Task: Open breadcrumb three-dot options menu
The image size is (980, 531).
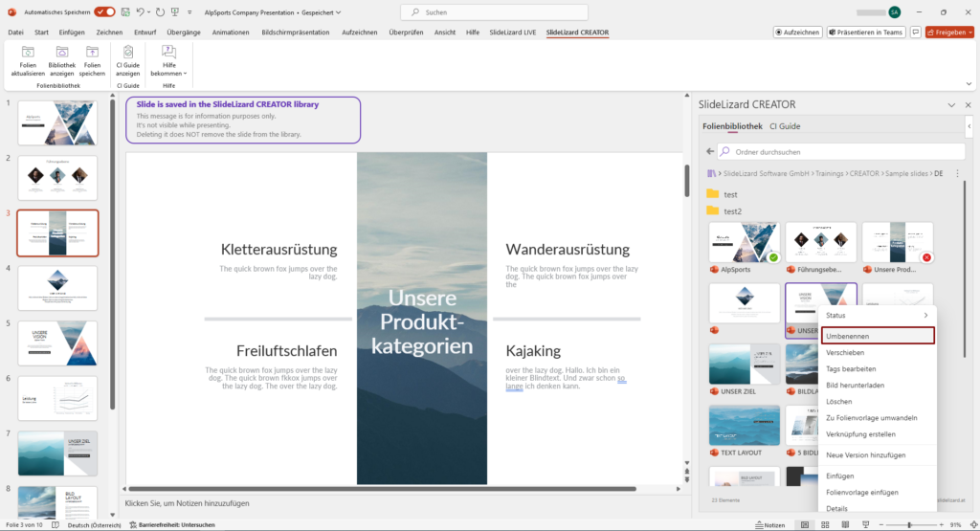Action: click(x=957, y=174)
